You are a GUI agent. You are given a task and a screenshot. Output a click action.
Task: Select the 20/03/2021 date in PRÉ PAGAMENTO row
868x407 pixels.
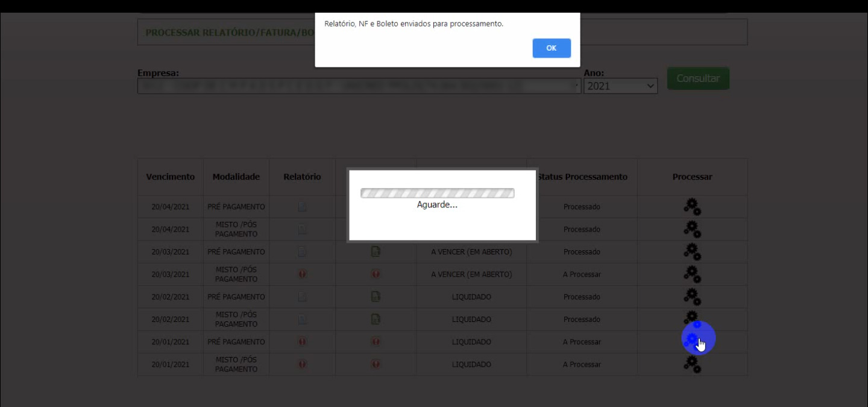coord(171,251)
